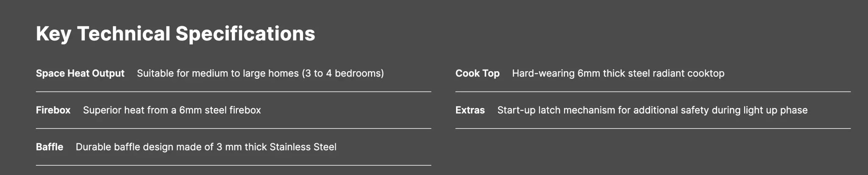Click the Baffle spec label
This screenshot has height=175, width=868.
(50, 147)
